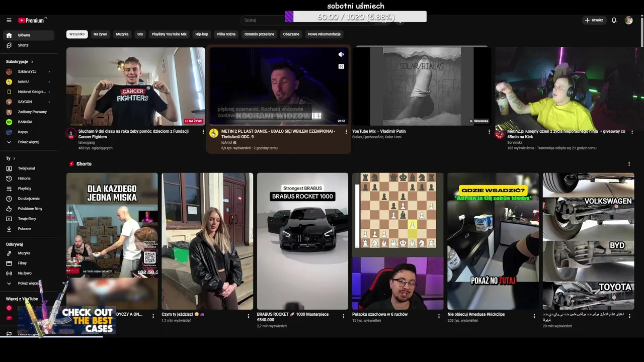Open the Metin2.pl Kick stream thumbnail
This screenshot has height=362, width=644.
click(x=565, y=86)
